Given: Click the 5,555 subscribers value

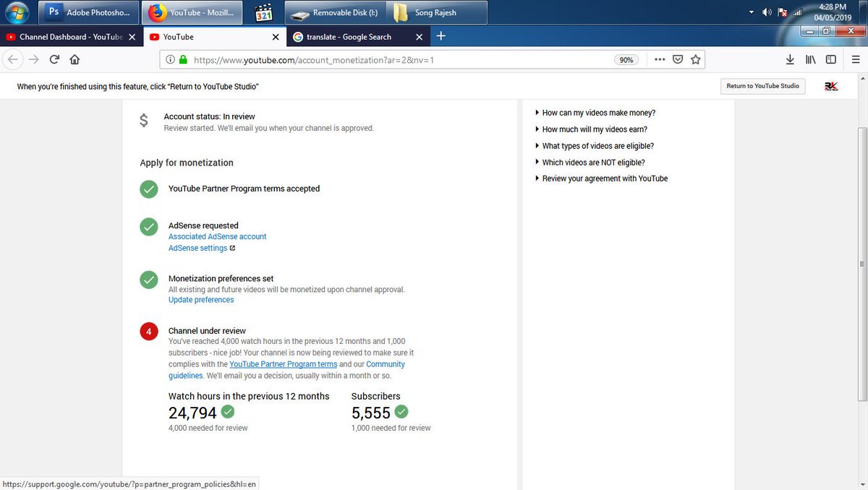Looking at the screenshot, I should pos(371,413).
